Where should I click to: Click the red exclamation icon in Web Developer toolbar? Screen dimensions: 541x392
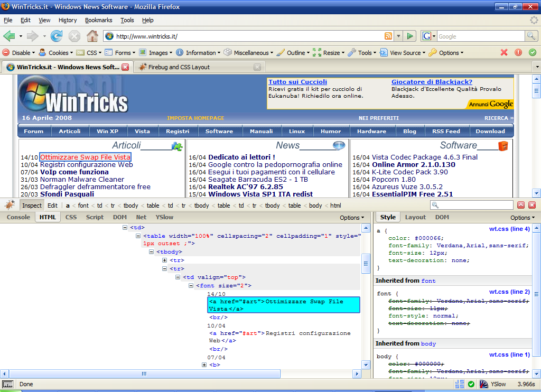click(518, 52)
